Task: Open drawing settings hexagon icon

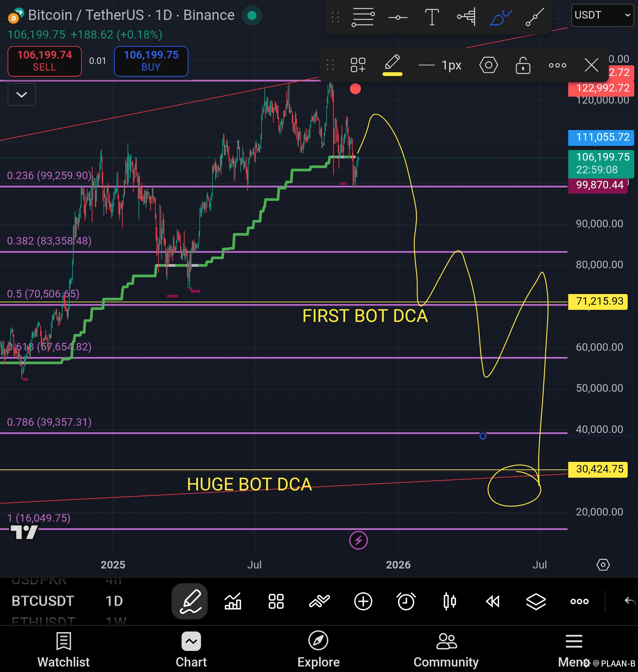Action: tap(488, 65)
